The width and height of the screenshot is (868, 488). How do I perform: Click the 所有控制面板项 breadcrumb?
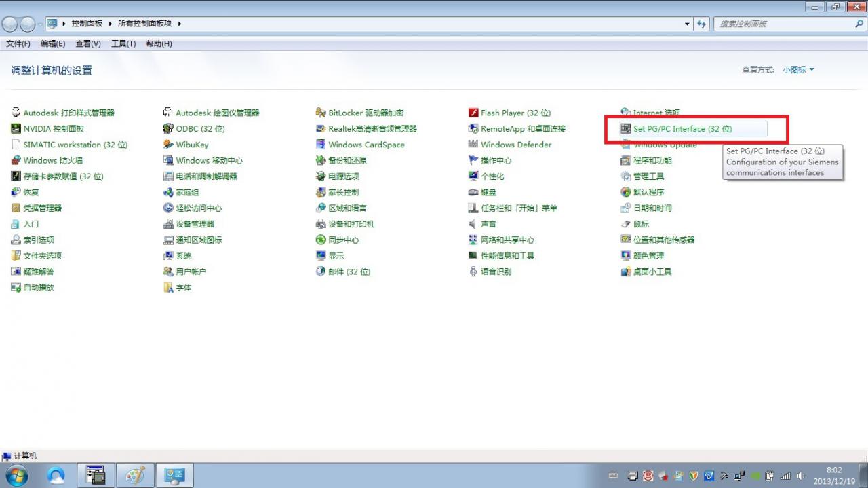[x=144, y=24]
